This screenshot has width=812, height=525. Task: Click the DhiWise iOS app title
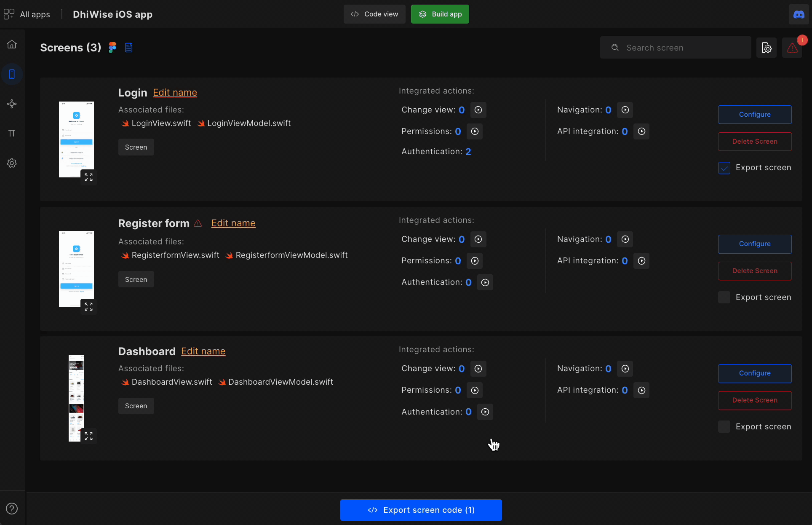(112, 14)
